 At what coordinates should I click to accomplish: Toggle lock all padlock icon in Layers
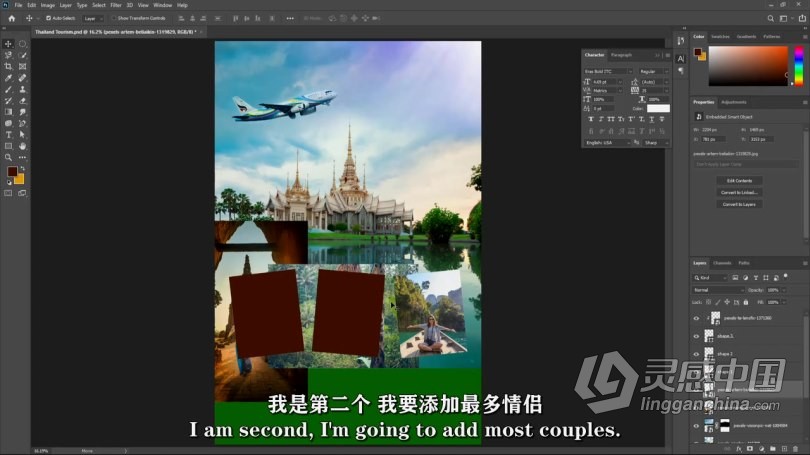pyautogui.click(x=745, y=302)
